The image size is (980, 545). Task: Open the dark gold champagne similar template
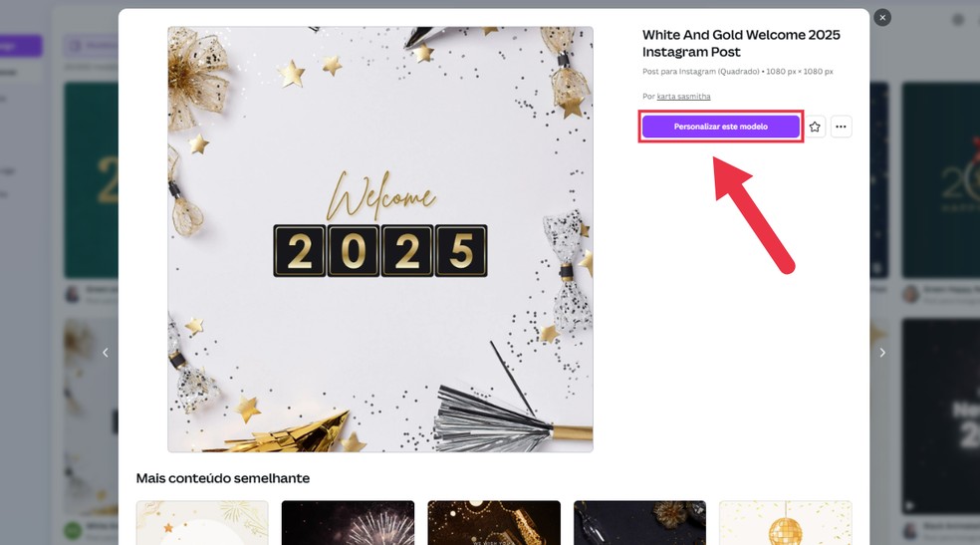point(494,522)
